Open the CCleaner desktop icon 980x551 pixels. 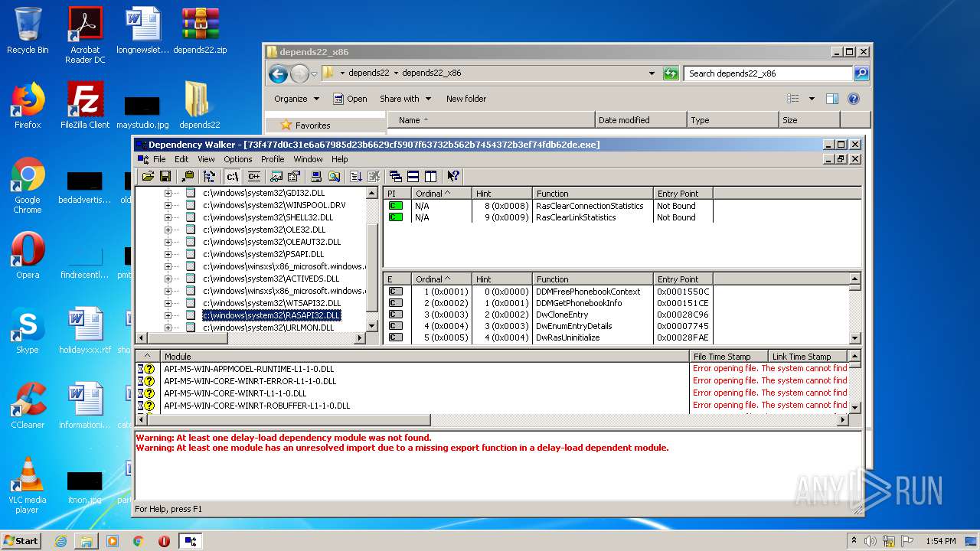(x=28, y=406)
